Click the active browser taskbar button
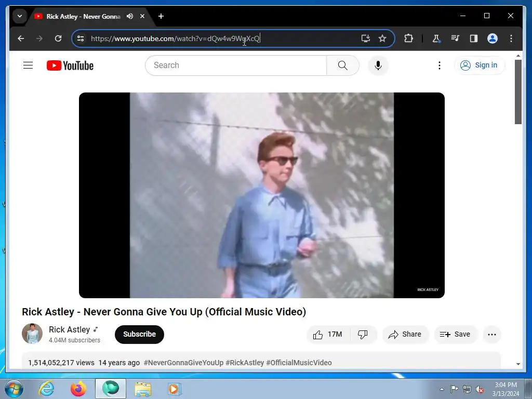This screenshot has width=532, height=399. (x=111, y=389)
